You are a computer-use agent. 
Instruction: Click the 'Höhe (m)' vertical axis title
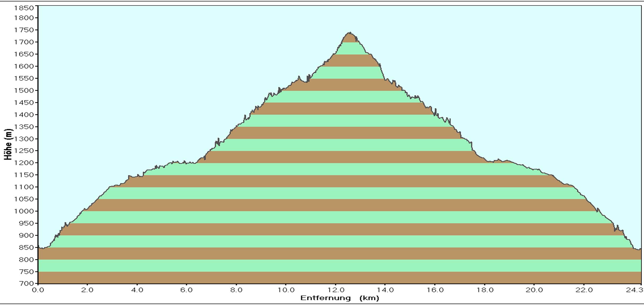(x=8, y=145)
